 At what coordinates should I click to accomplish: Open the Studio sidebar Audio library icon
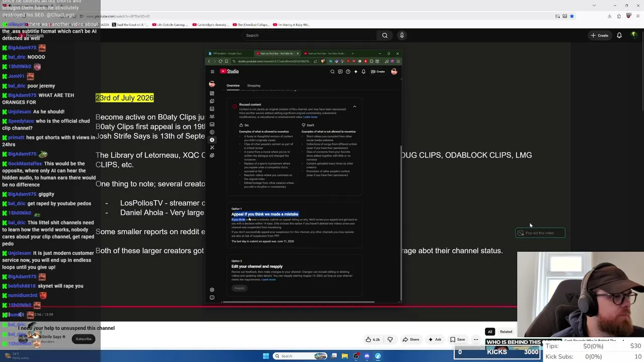[x=212, y=155]
